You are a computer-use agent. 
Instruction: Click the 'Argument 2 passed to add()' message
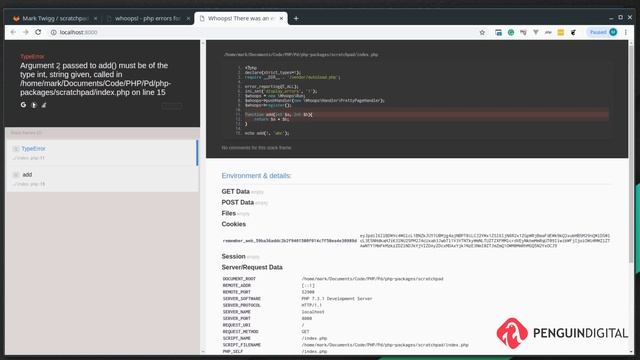(x=96, y=79)
